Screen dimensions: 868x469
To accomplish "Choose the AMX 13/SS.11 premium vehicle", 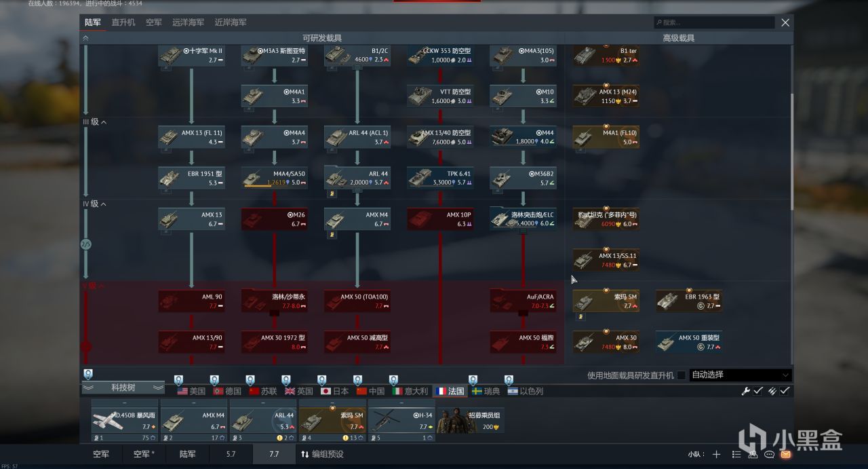I will (606, 260).
